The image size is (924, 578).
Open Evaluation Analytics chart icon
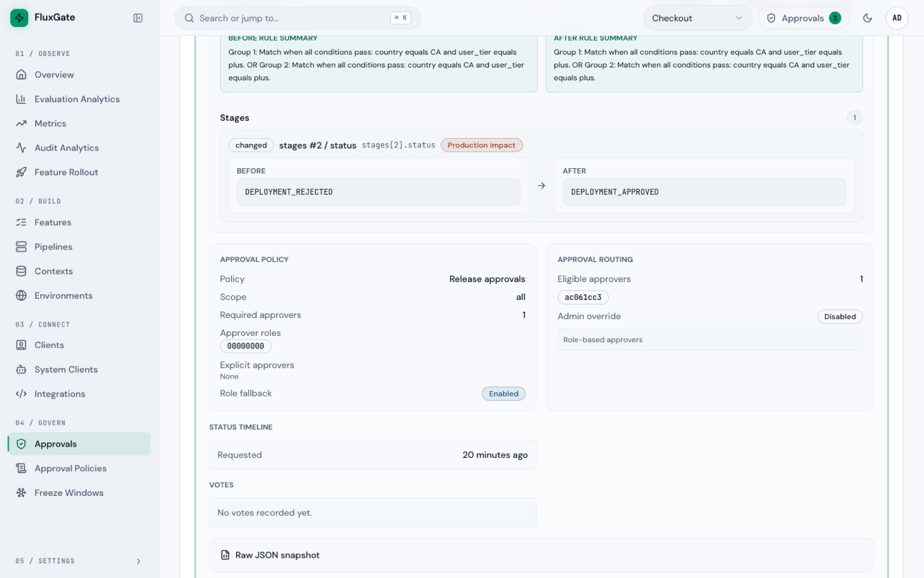[x=21, y=99]
